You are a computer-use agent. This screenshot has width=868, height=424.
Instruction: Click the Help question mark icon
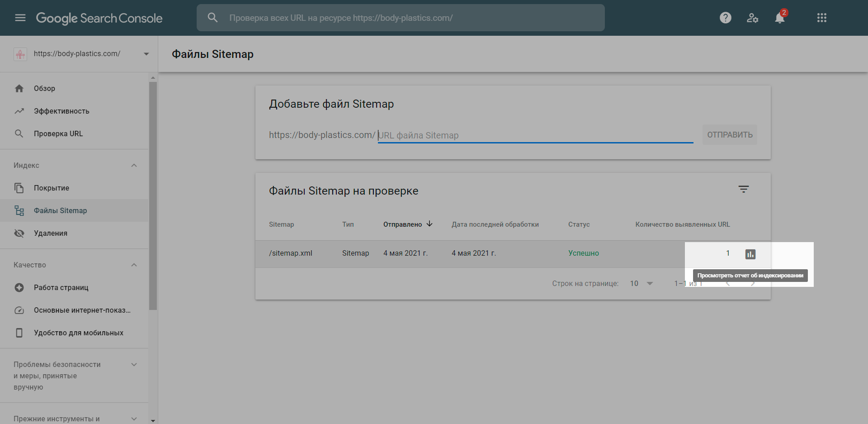(x=725, y=18)
